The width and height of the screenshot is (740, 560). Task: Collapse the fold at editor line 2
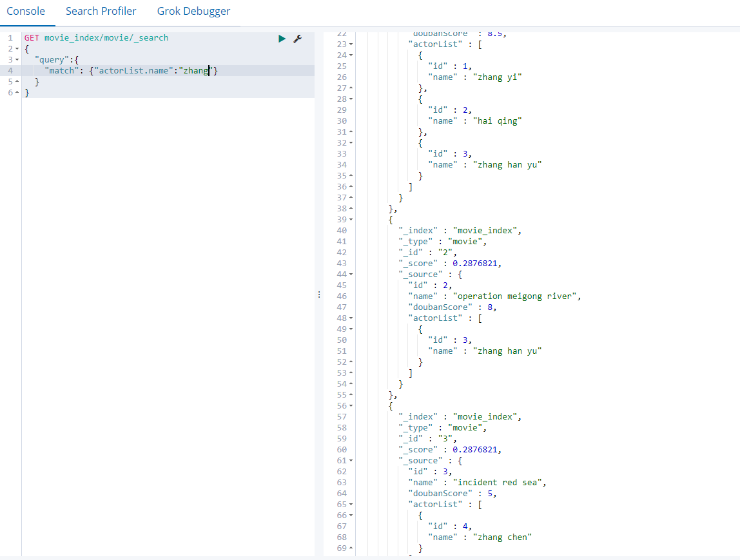[17, 49]
